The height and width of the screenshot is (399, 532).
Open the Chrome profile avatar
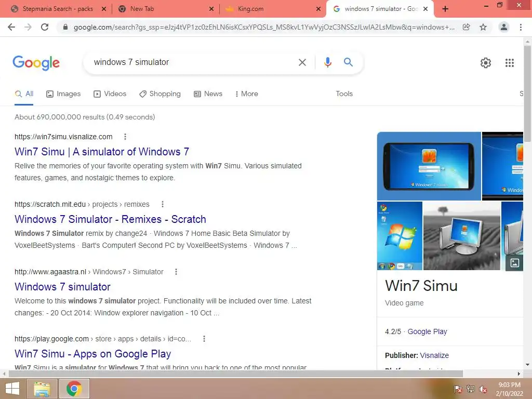tap(504, 27)
